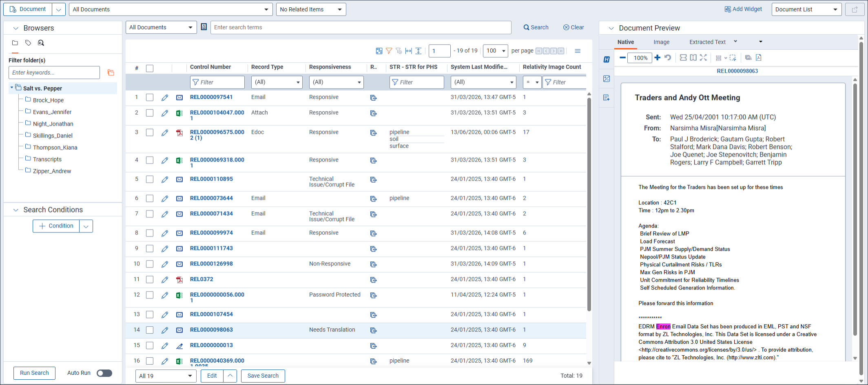Screen dimensions: 868x385
Task: Click the Clear search button
Action: [573, 27]
